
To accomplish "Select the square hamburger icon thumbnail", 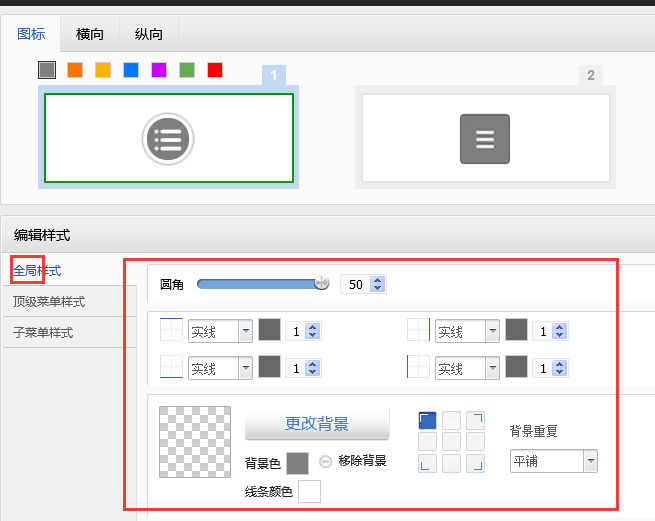I will click(485, 139).
